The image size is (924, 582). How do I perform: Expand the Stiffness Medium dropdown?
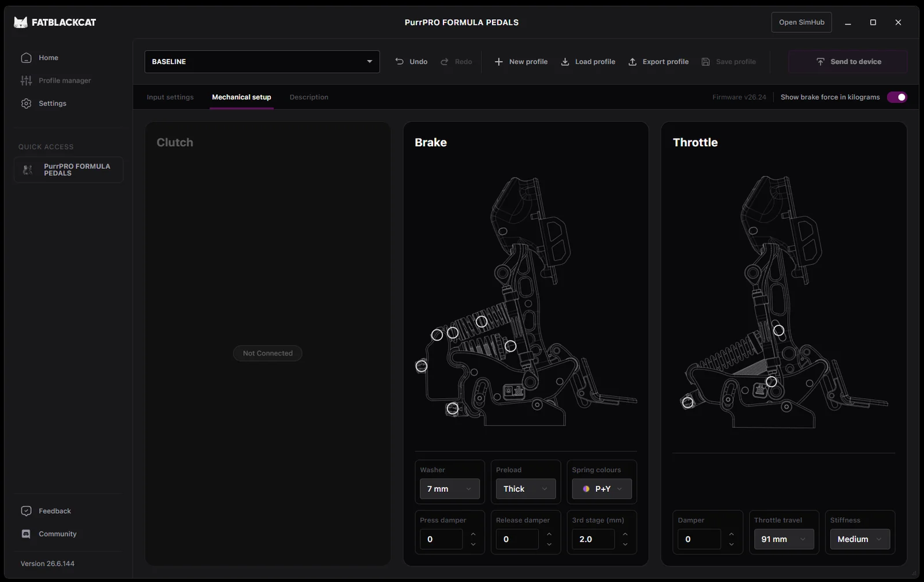coord(860,539)
